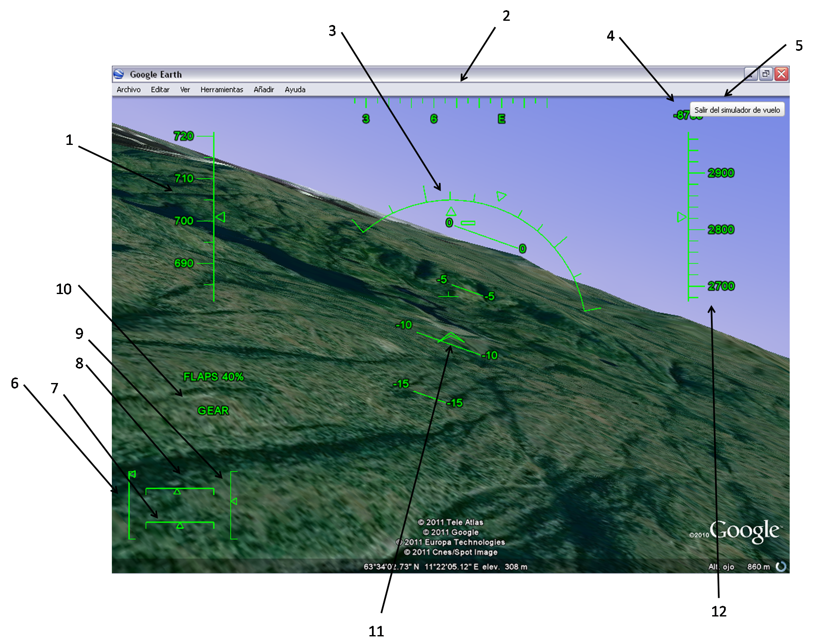Screen dimensions: 813x644
Task: Click the altitude indicator pointer near 2800
Action: [681, 217]
